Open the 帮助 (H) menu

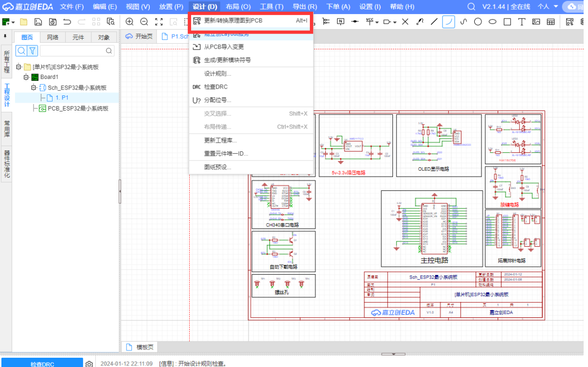tap(402, 7)
